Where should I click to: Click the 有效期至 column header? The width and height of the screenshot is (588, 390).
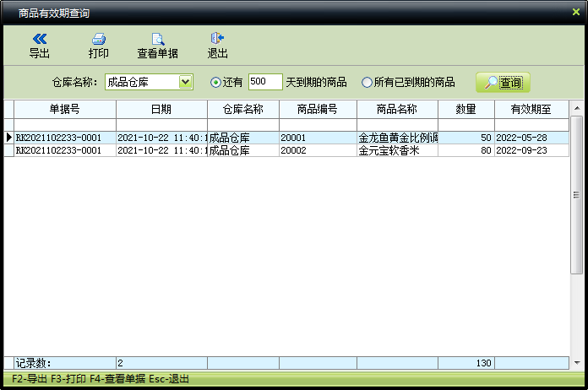tap(531, 110)
